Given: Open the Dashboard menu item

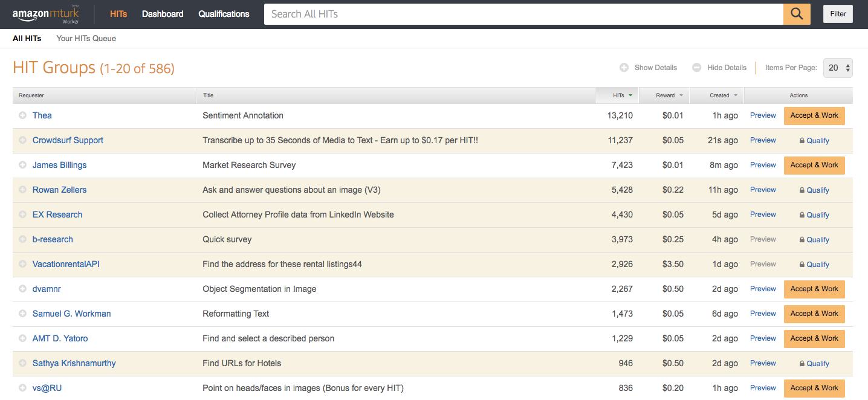Looking at the screenshot, I should (163, 14).
